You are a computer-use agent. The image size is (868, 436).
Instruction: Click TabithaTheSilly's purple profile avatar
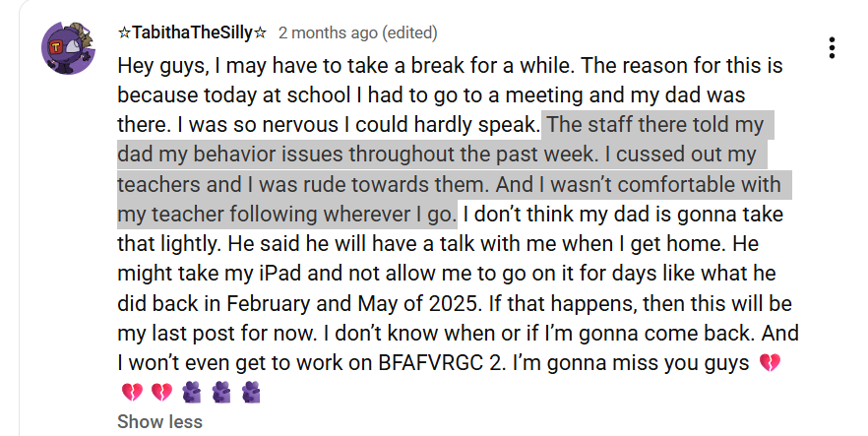point(67,49)
